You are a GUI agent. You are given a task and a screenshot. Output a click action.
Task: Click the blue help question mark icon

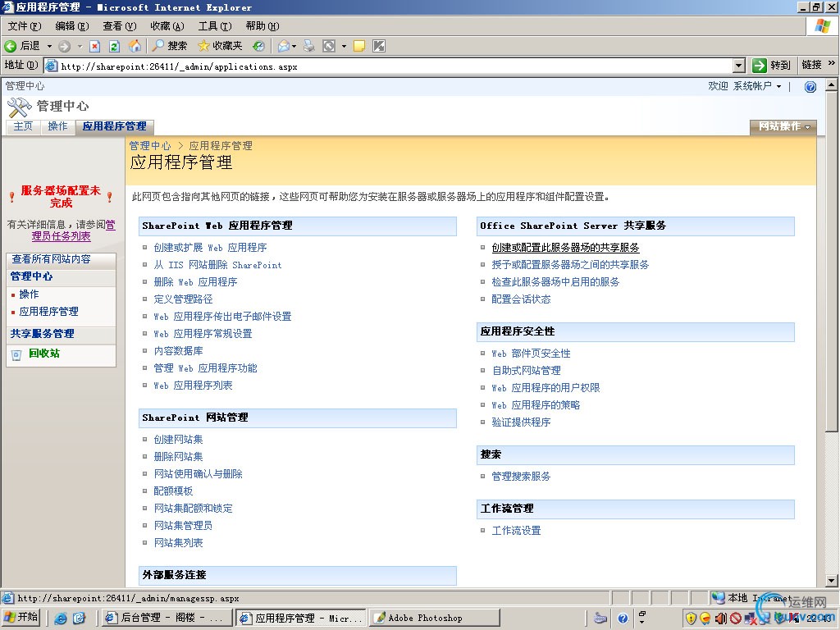(810, 87)
